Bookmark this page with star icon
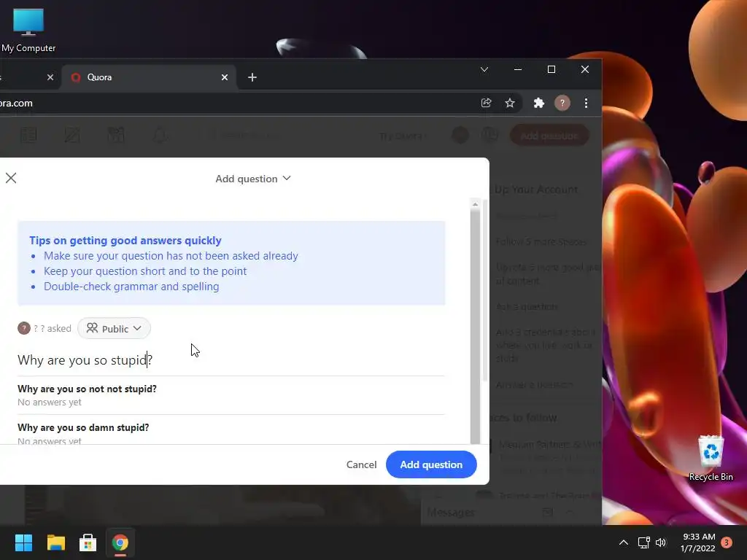The width and height of the screenshot is (747, 560). 510,103
